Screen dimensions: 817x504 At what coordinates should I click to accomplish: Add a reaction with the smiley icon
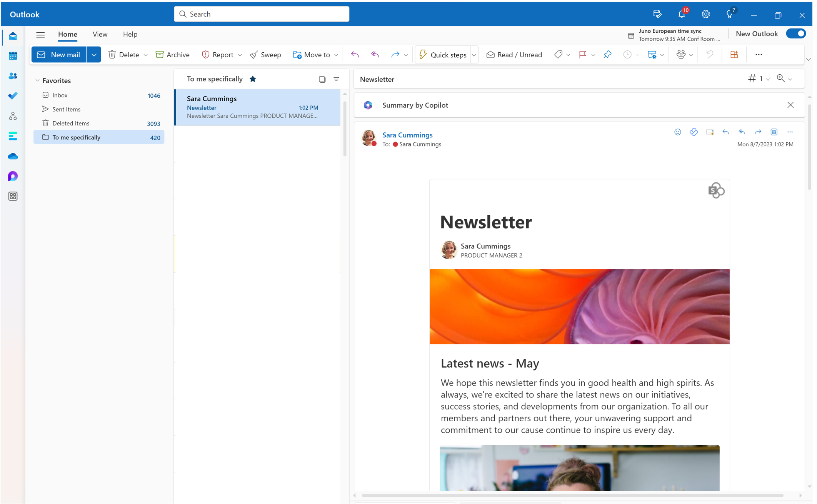click(678, 132)
